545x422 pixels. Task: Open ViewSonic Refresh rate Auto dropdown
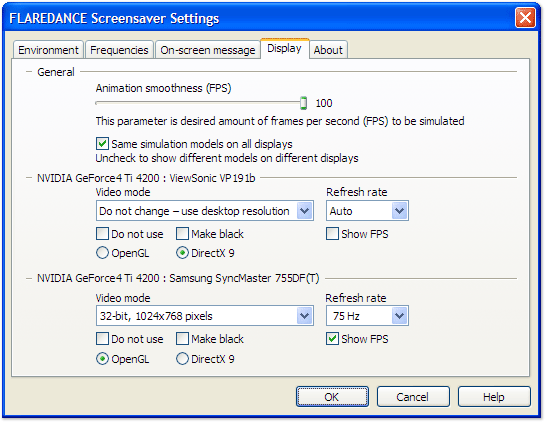point(367,211)
